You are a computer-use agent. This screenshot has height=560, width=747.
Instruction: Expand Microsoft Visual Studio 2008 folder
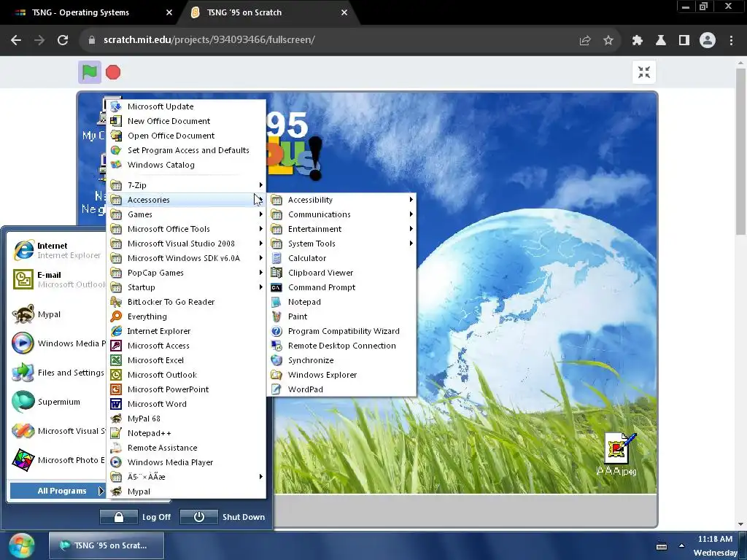(x=186, y=244)
